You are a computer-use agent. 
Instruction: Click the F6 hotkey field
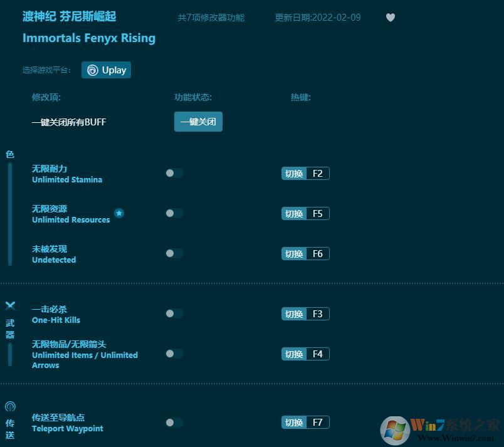click(x=318, y=254)
